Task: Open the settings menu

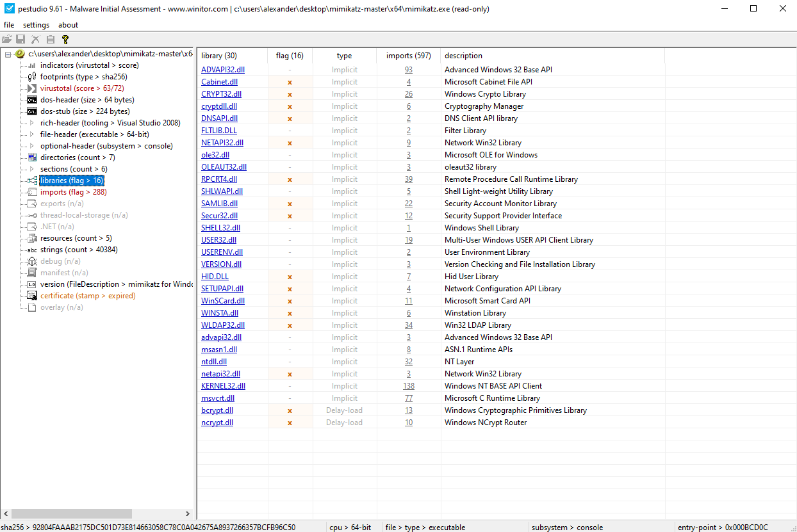Action: pyautogui.click(x=36, y=25)
